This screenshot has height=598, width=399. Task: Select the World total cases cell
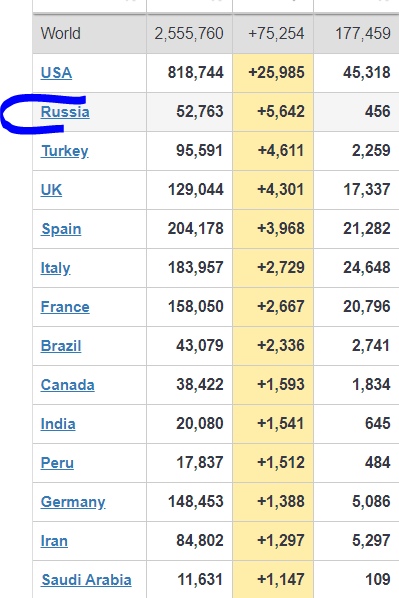[190, 34]
